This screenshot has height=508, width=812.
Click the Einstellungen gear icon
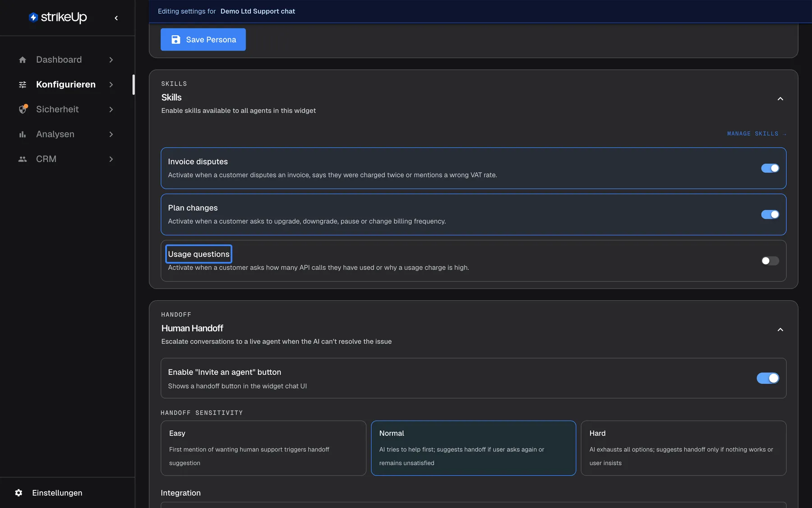pos(18,493)
